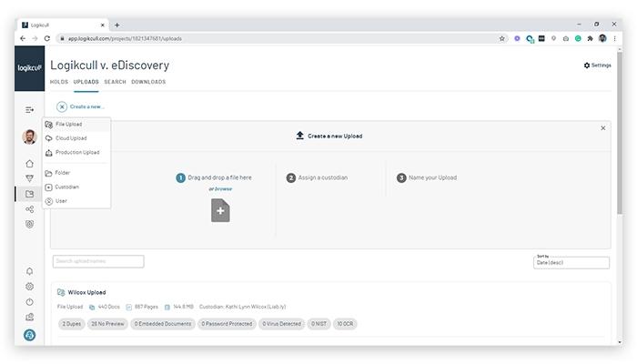
Task: Choose User from the create menu
Action: (76, 201)
